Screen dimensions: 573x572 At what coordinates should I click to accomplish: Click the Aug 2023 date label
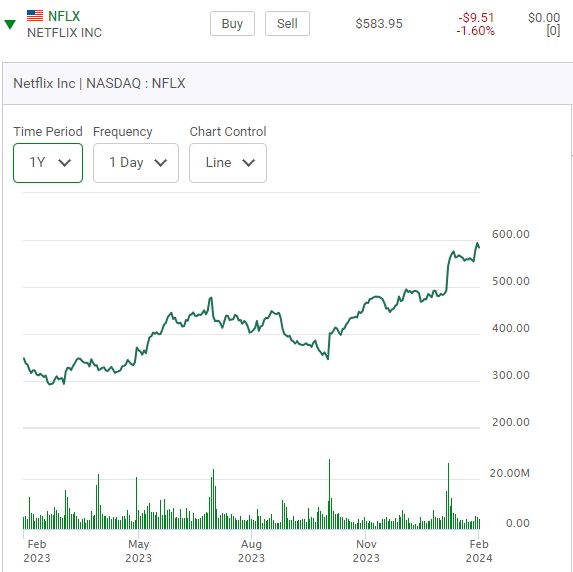(251, 551)
